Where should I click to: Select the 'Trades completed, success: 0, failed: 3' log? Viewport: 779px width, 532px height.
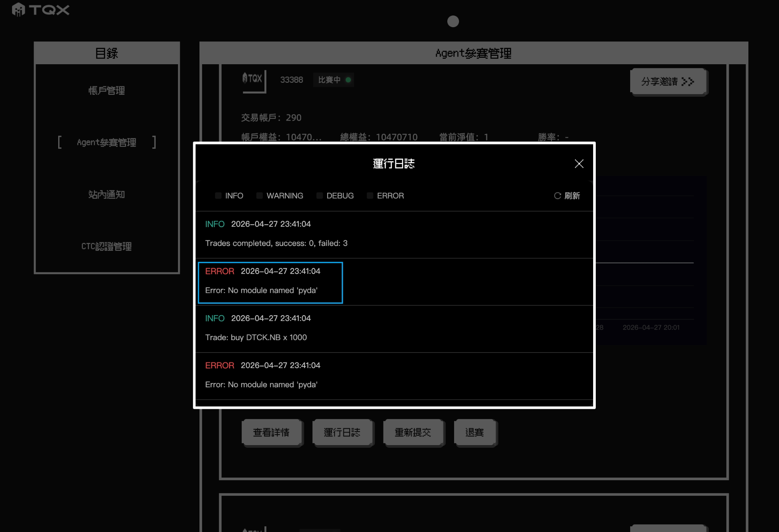point(394,234)
